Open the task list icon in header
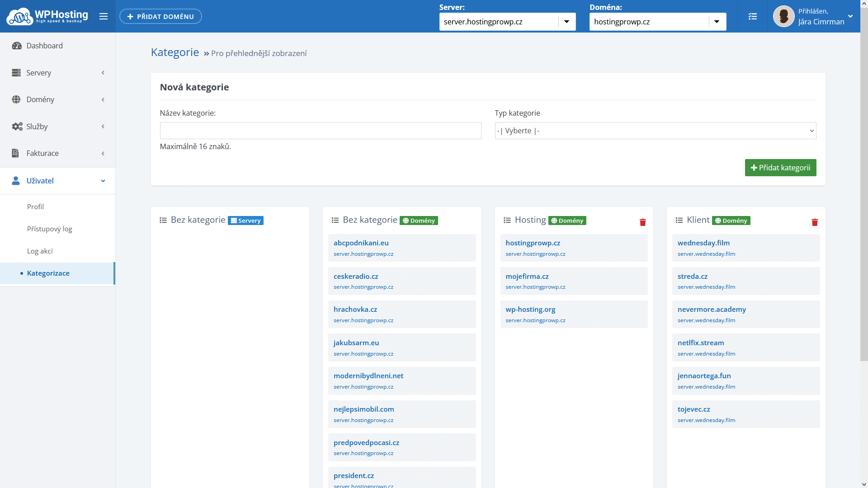 coord(752,16)
